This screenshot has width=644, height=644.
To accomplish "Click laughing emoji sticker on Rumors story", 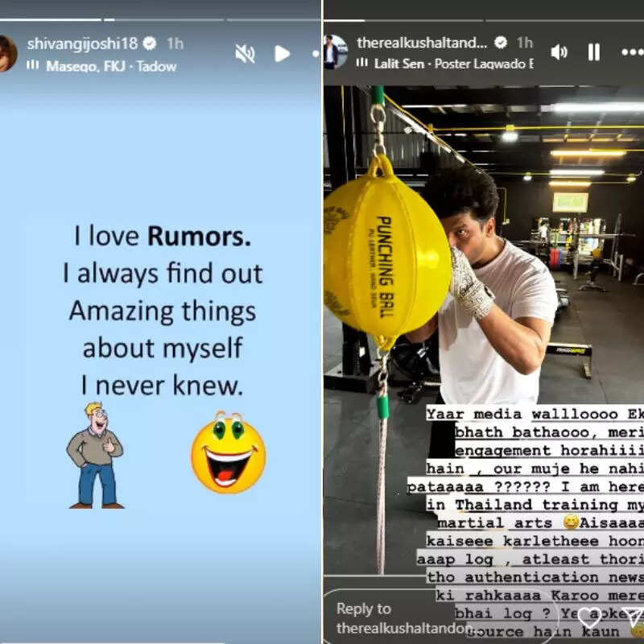I will pyautogui.click(x=229, y=452).
